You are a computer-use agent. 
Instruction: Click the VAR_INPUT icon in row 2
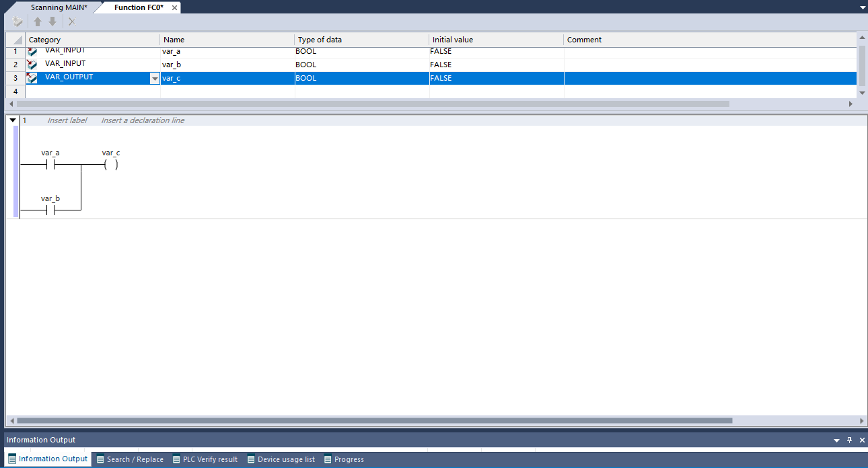(32, 65)
